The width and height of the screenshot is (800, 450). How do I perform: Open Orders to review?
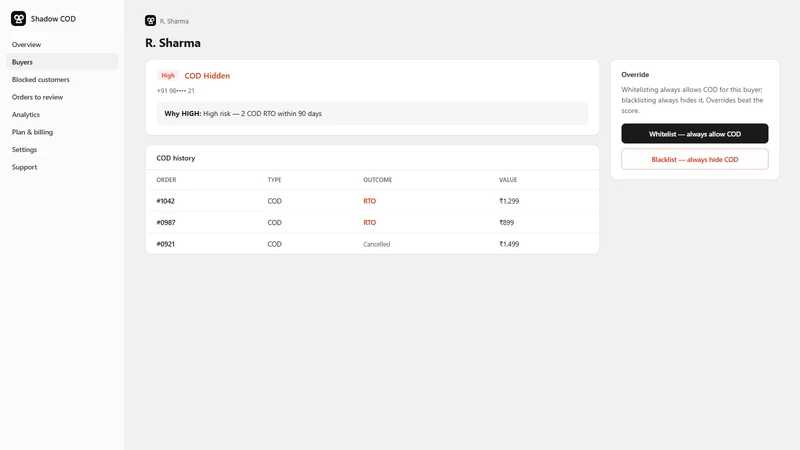click(x=37, y=97)
